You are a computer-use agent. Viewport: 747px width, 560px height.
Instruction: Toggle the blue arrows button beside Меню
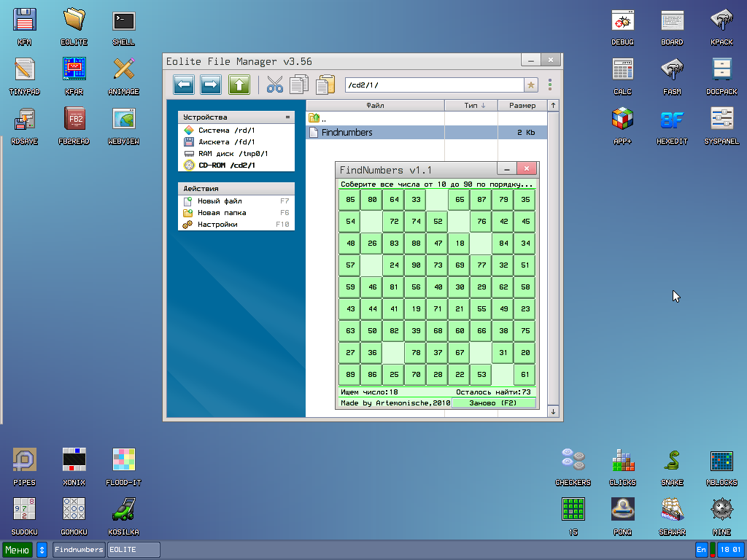click(42, 550)
